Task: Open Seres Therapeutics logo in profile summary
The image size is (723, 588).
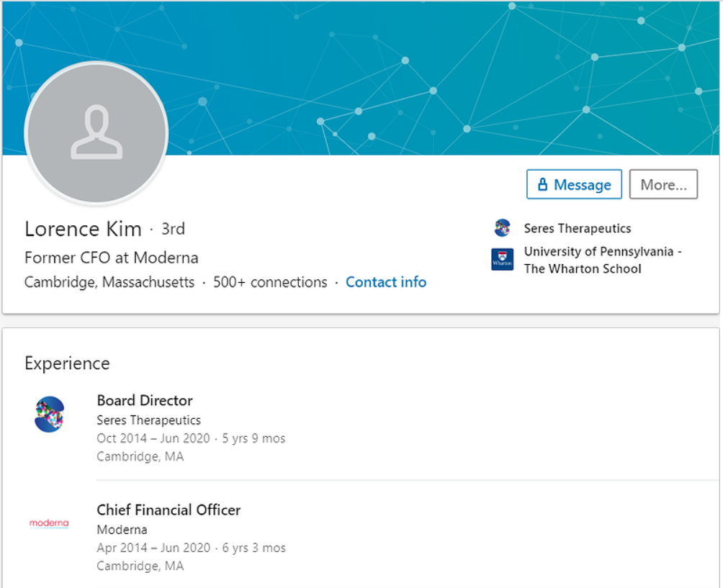Action: click(502, 227)
